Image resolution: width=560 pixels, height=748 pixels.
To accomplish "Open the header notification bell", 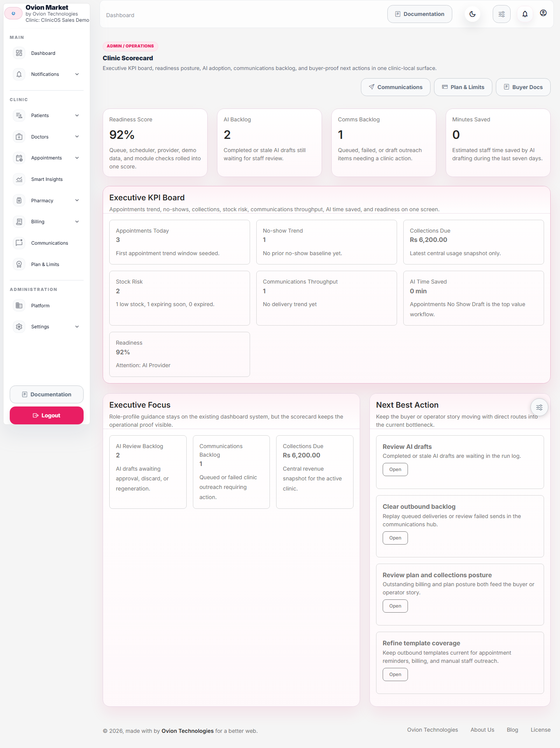I will [525, 14].
